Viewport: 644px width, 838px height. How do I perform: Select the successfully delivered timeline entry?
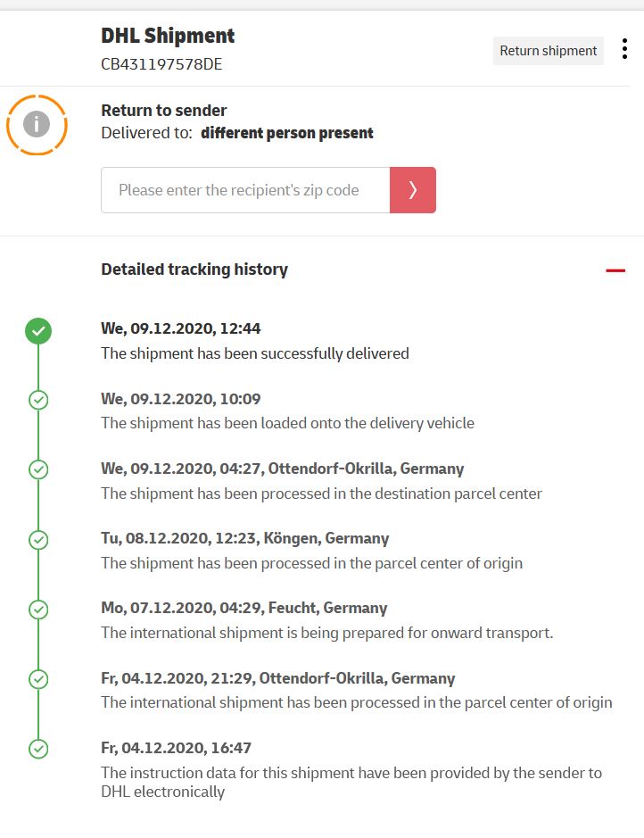[255, 353]
